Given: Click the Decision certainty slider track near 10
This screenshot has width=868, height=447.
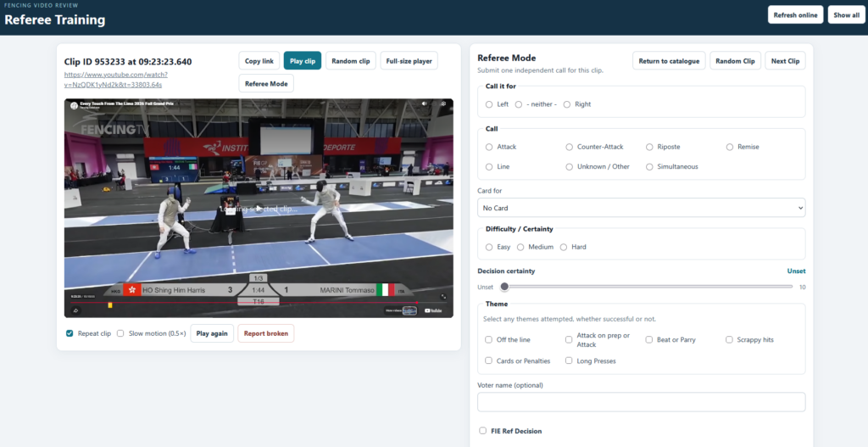Looking at the screenshot, I should (789, 287).
